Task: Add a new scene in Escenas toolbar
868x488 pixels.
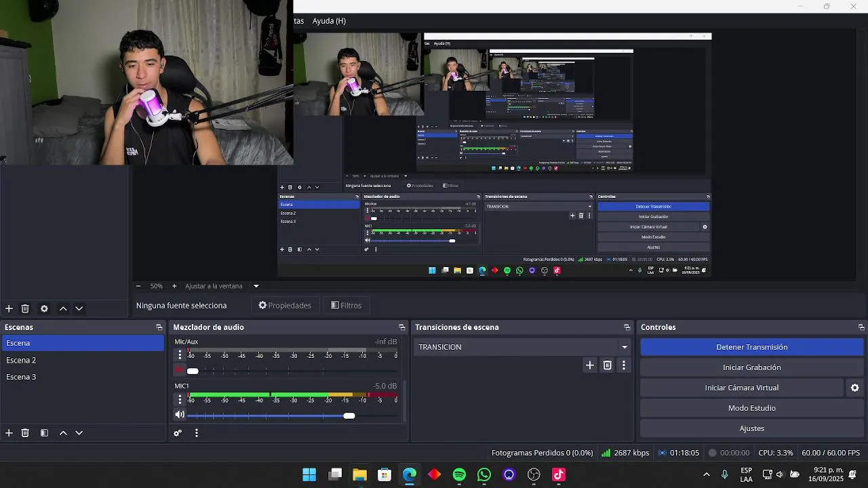Action: tap(9, 432)
